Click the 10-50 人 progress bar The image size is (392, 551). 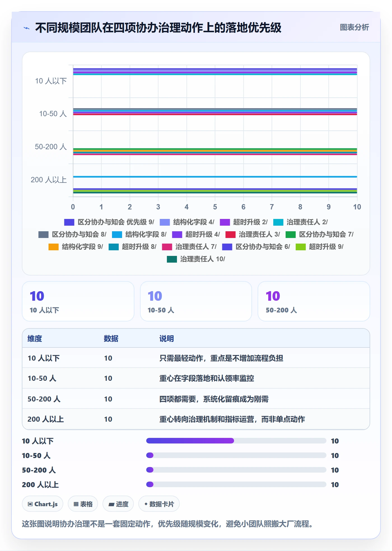[x=236, y=455]
